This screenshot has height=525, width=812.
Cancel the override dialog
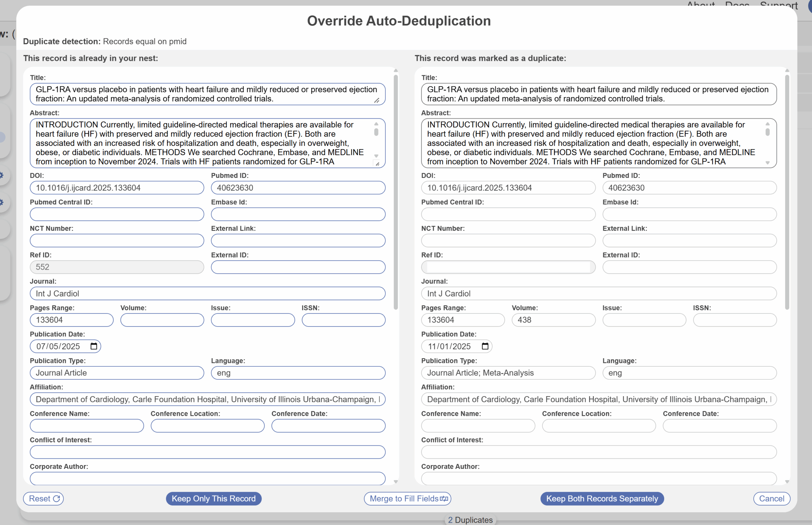pyautogui.click(x=771, y=499)
